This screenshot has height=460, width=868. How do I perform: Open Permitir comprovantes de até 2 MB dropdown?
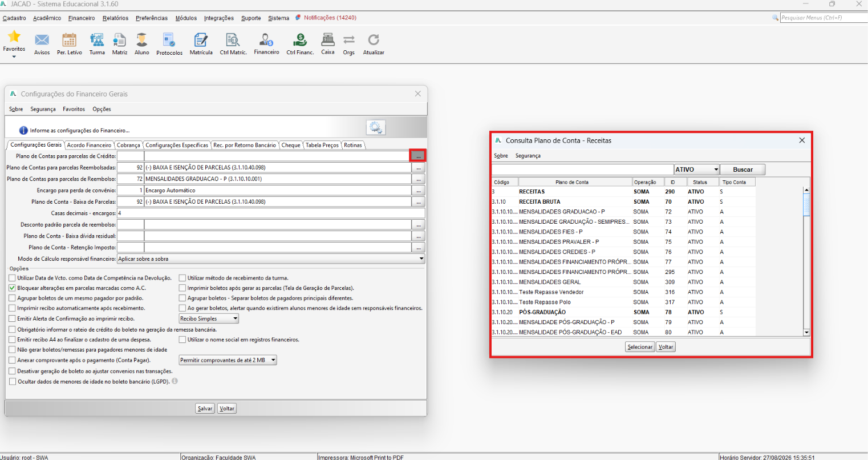pos(228,360)
